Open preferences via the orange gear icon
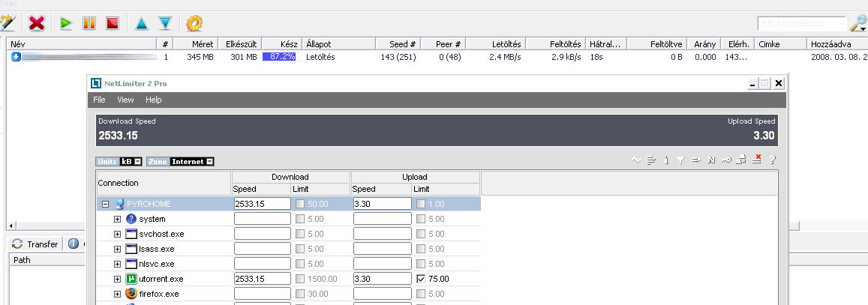Viewport: 868px width, 305px height. pyautogui.click(x=194, y=23)
